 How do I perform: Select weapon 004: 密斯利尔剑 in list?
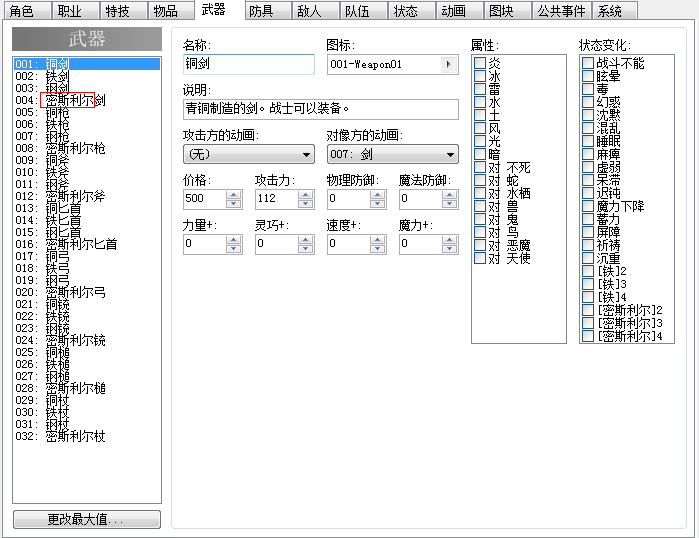(x=87, y=100)
